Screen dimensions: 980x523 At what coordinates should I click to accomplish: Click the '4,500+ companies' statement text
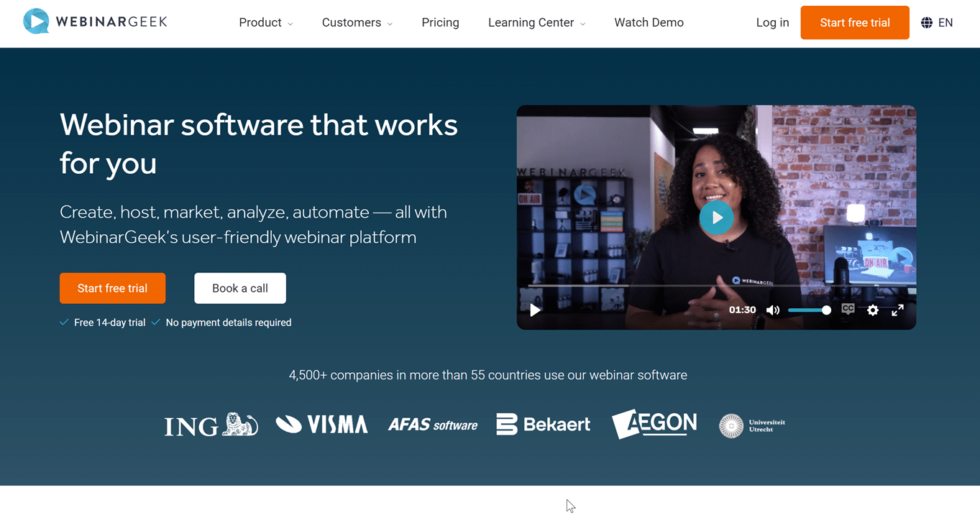pyautogui.click(x=488, y=375)
